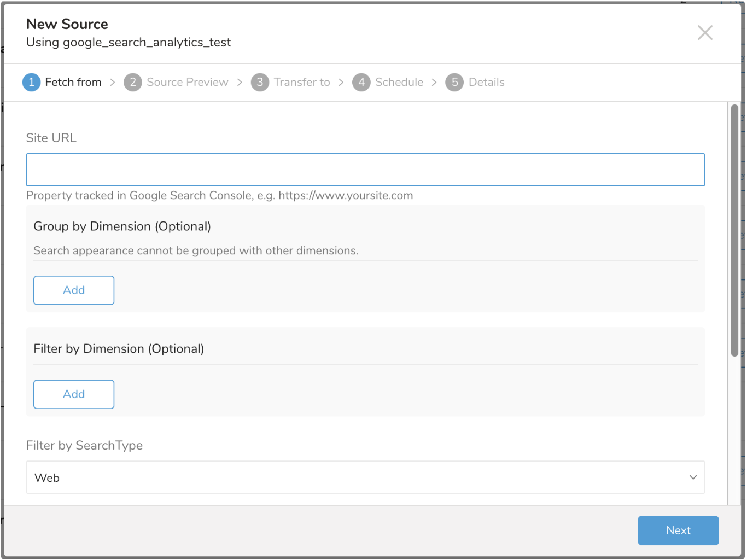
Task: Focus the Site URL text field
Action: coord(365,170)
